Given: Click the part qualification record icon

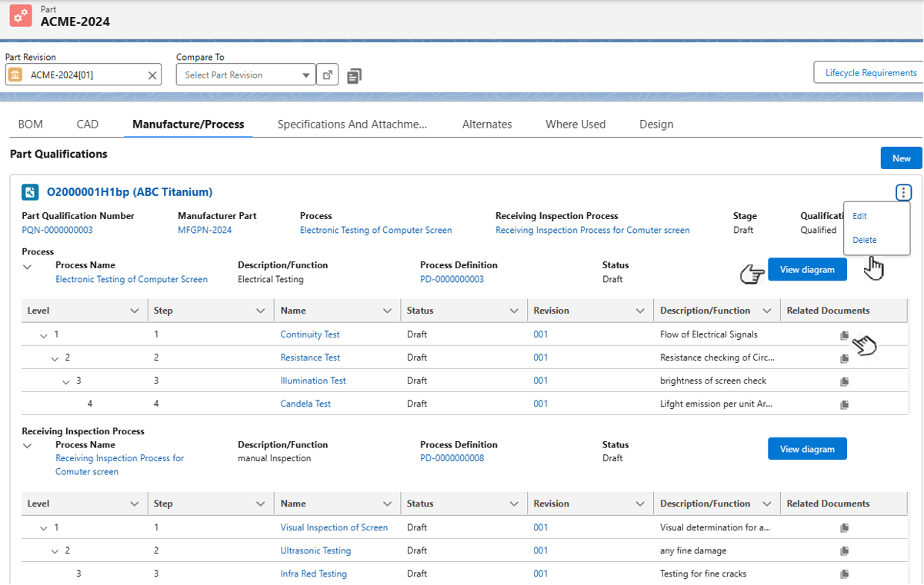Looking at the screenshot, I should (x=30, y=192).
